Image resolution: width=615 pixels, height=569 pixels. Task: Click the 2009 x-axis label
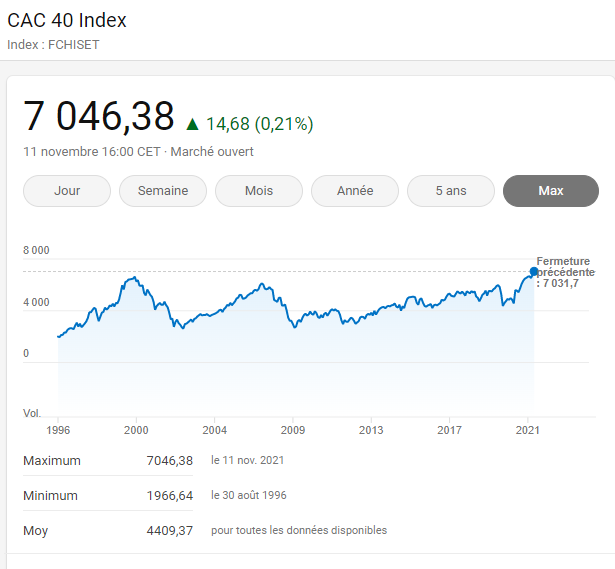click(293, 430)
